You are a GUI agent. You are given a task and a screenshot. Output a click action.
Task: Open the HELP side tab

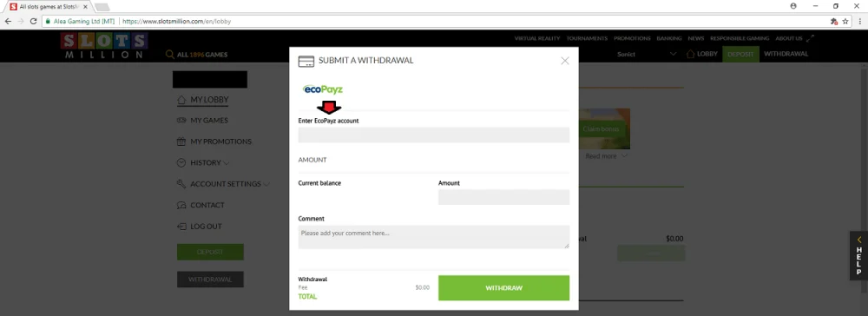pyautogui.click(x=858, y=255)
